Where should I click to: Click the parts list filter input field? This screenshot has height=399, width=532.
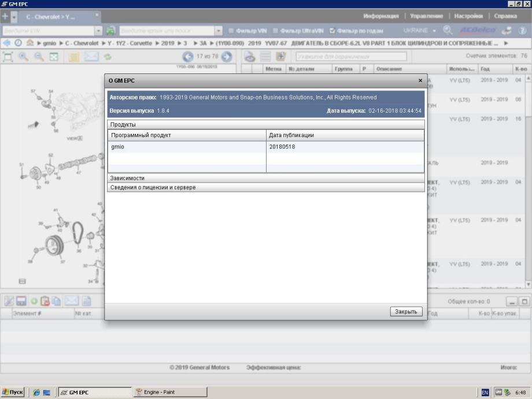tap(351, 56)
